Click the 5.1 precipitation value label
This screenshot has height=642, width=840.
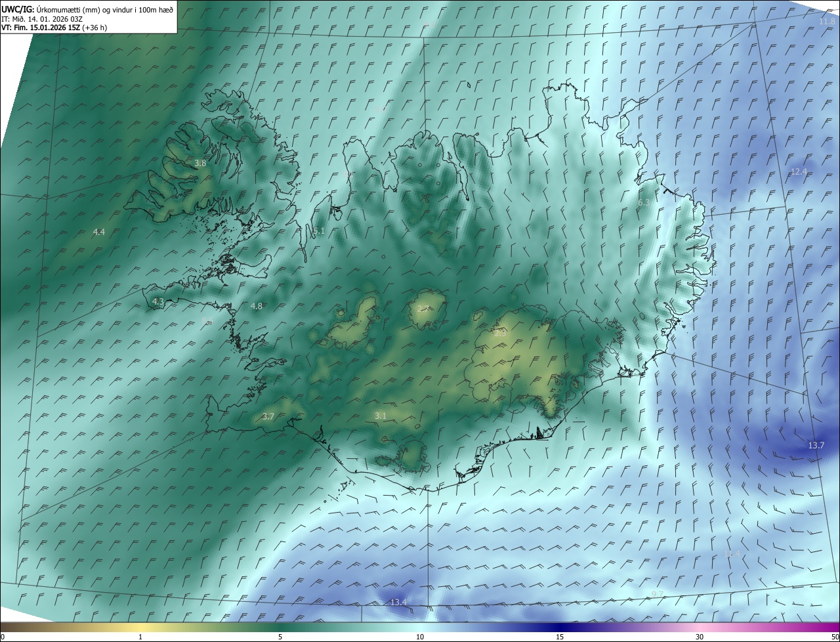[319, 231]
